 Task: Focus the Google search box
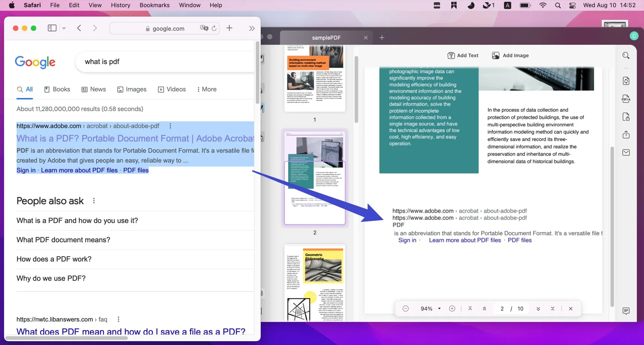click(164, 62)
